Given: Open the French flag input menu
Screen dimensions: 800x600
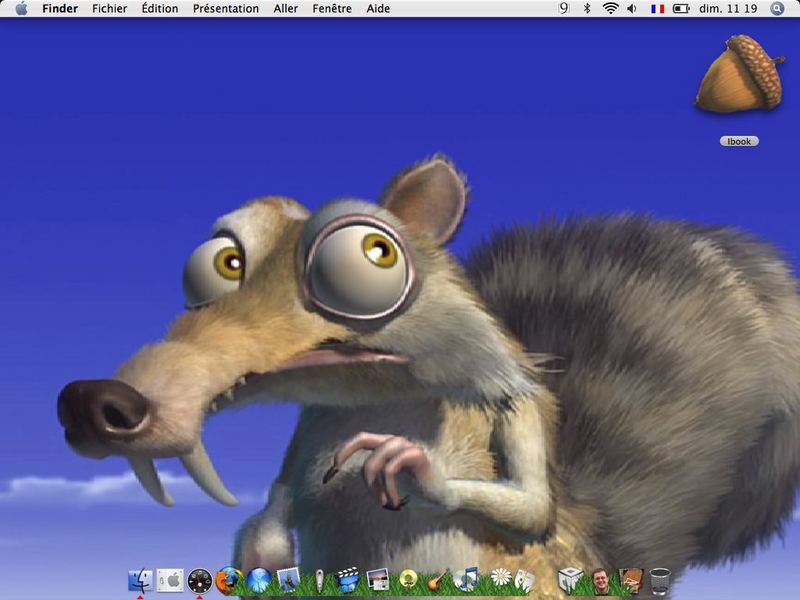Looking at the screenshot, I should [657, 8].
